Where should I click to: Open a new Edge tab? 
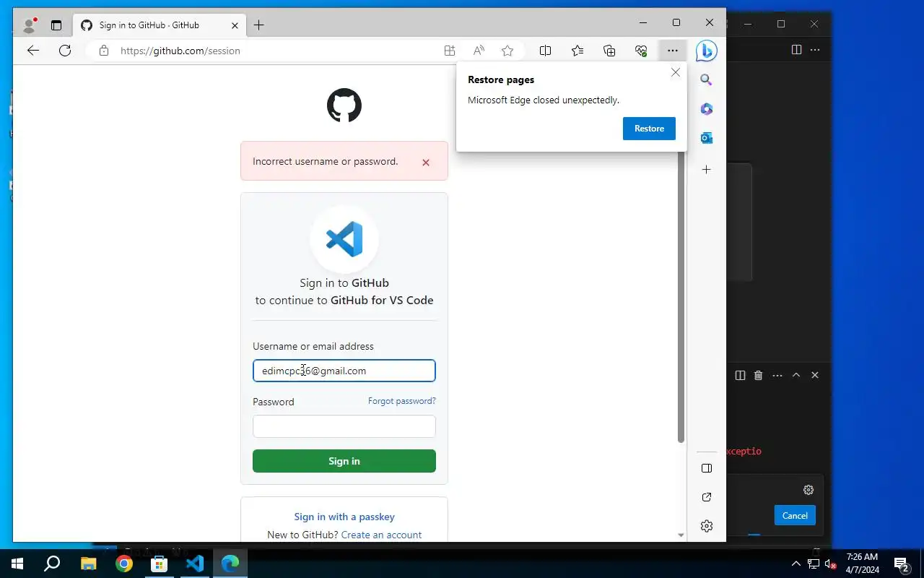coord(259,25)
